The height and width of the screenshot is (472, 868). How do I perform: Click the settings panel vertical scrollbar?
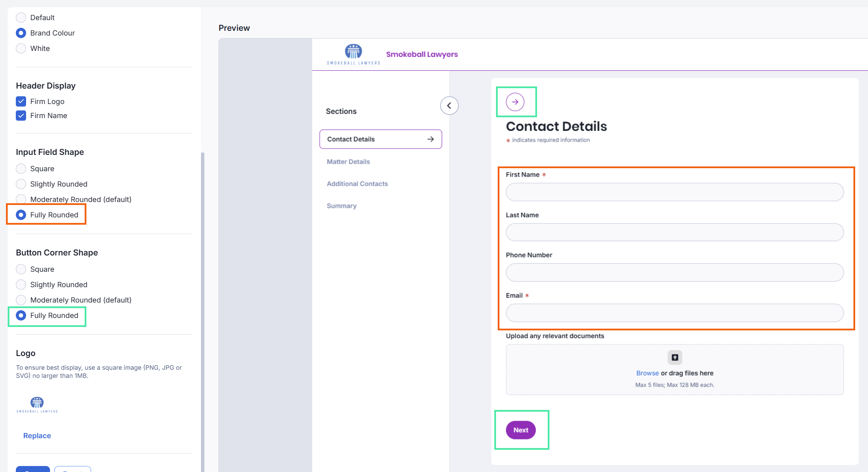tap(203, 300)
